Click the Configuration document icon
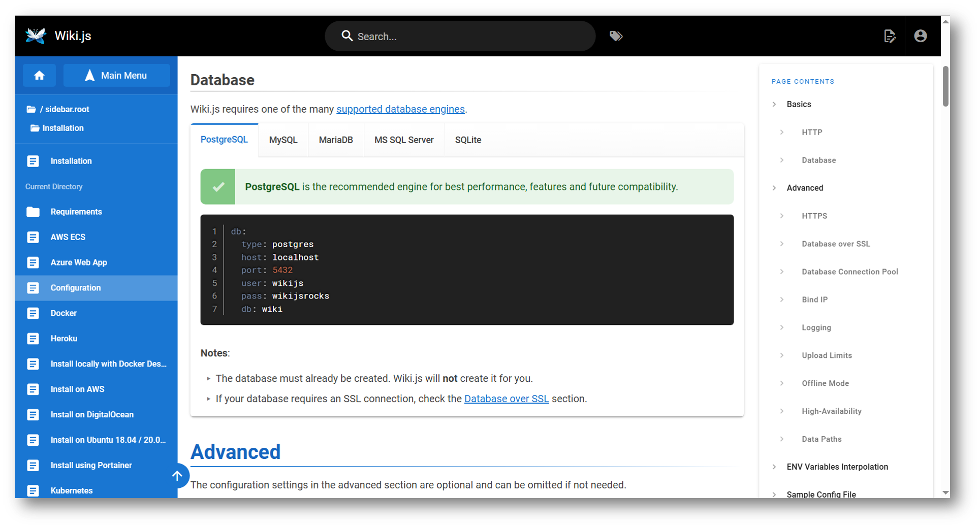 coord(33,288)
